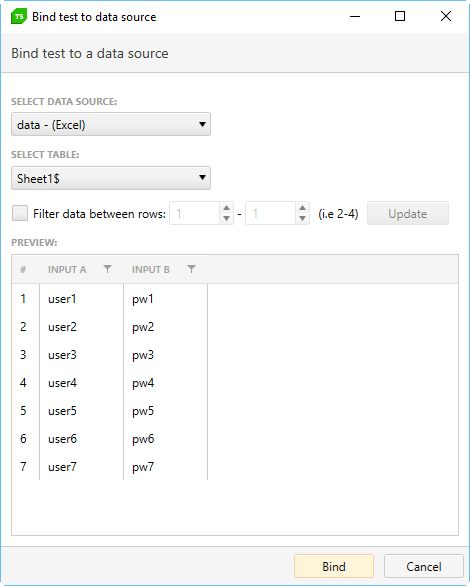
Task: Select the pw4 cell
Action: [166, 383]
